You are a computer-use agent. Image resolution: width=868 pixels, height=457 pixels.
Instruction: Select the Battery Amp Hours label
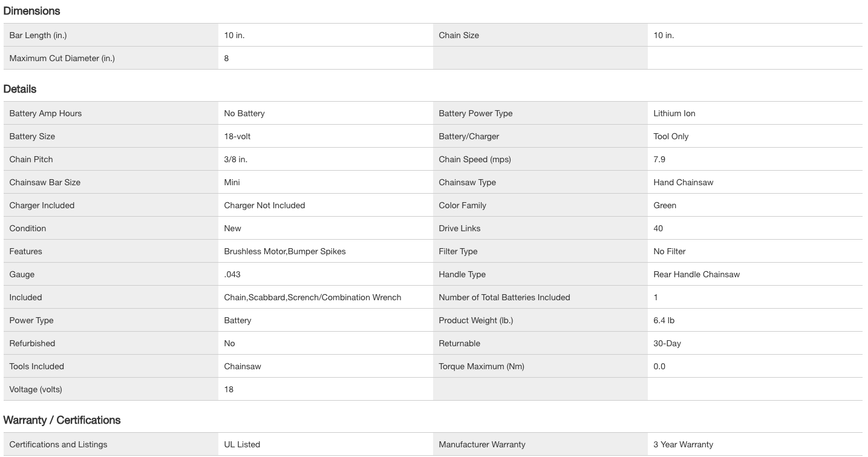(x=45, y=113)
